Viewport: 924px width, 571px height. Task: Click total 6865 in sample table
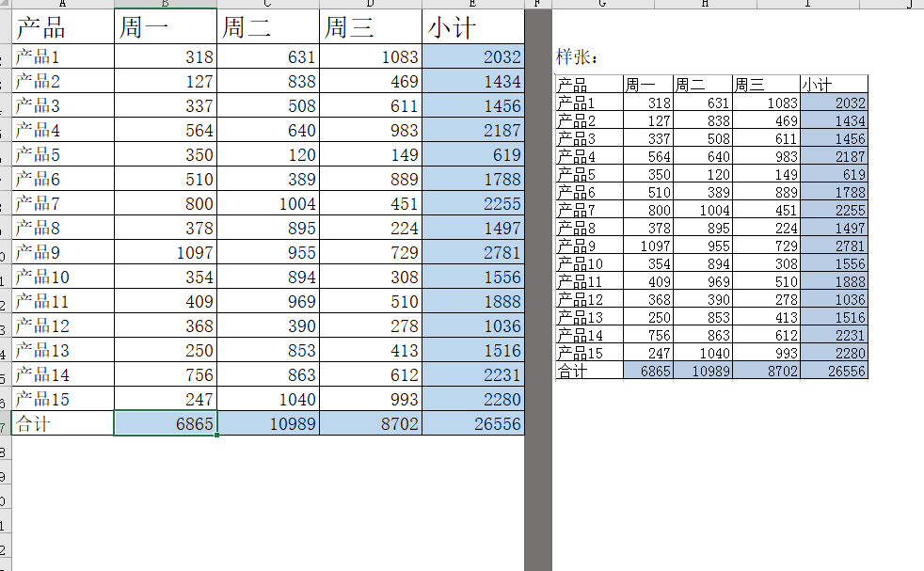coord(648,371)
